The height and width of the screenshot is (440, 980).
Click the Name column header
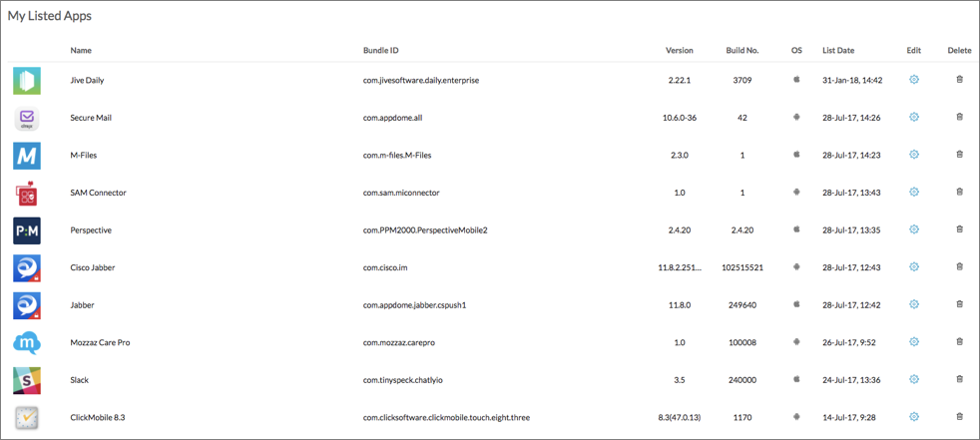[81, 51]
